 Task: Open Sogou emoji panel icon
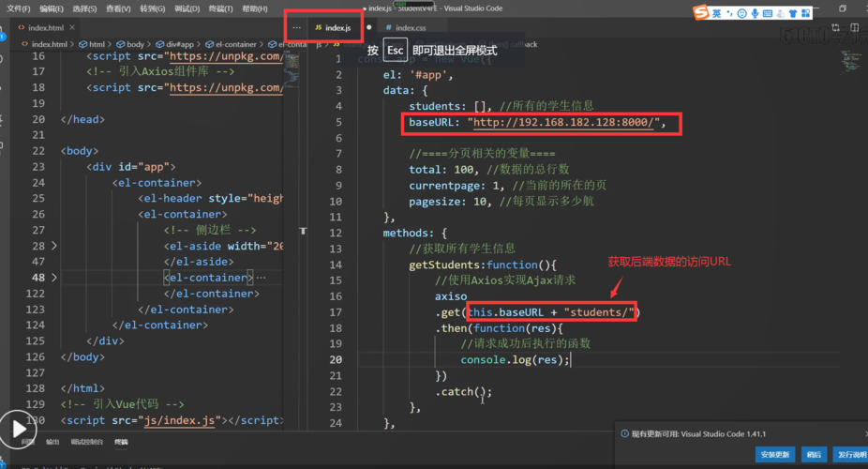[x=741, y=13]
